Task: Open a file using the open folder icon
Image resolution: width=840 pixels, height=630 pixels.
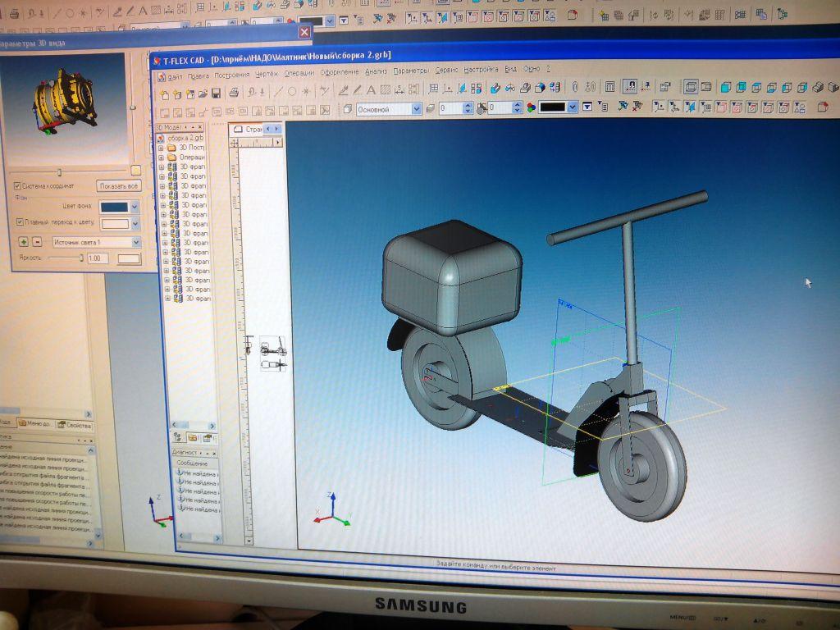Action: [x=203, y=94]
